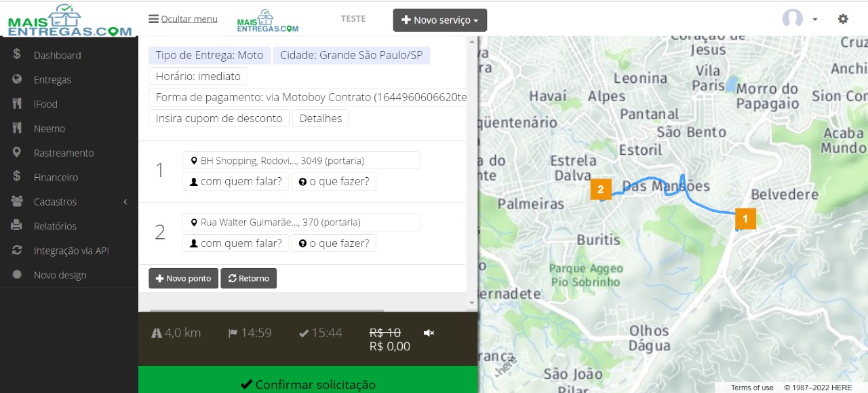Click Tipo de Entrega: Moto tag
Viewport: 868px width, 393px height.
(x=210, y=55)
